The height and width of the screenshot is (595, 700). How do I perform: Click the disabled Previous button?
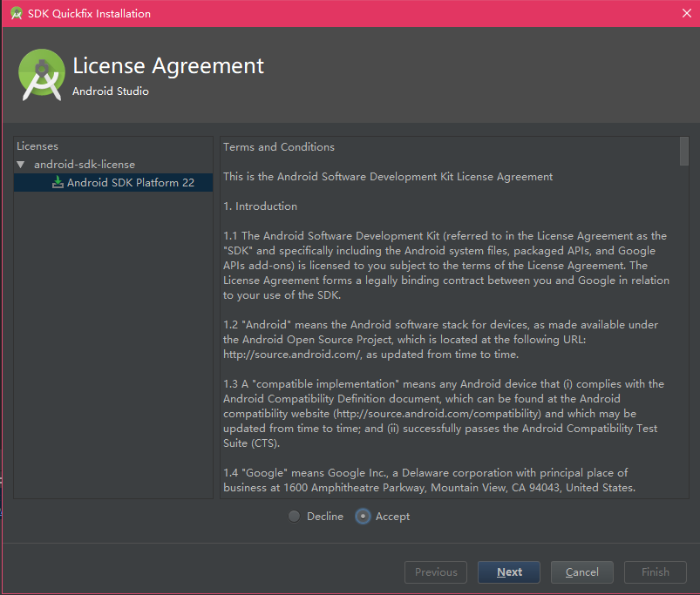(x=436, y=572)
